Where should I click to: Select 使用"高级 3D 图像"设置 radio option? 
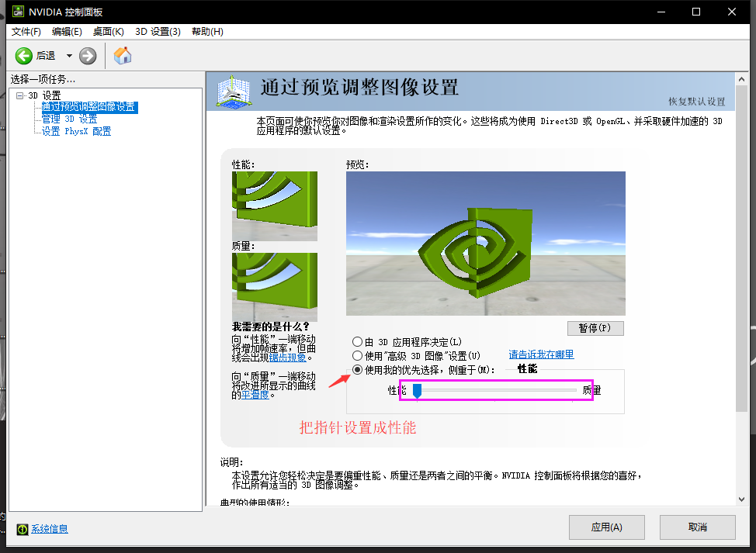[x=357, y=355]
